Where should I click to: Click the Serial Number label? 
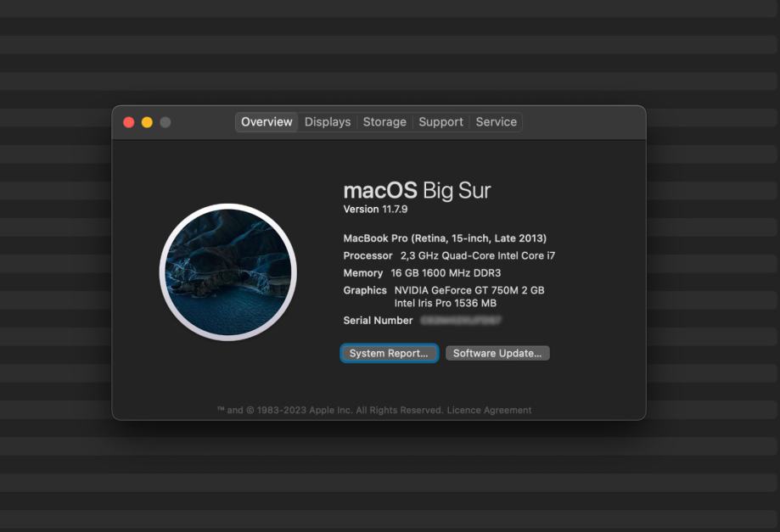point(378,321)
